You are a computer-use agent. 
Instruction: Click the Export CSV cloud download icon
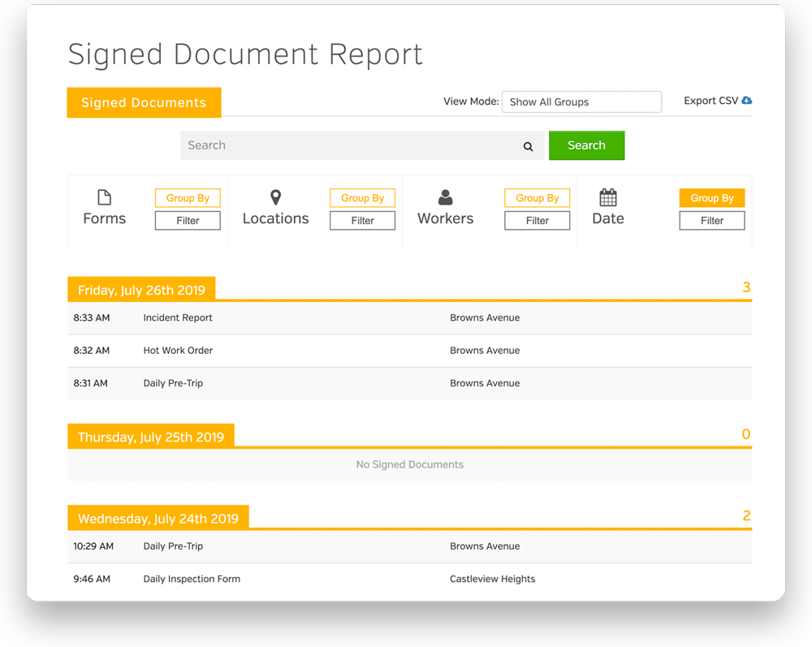tap(747, 101)
